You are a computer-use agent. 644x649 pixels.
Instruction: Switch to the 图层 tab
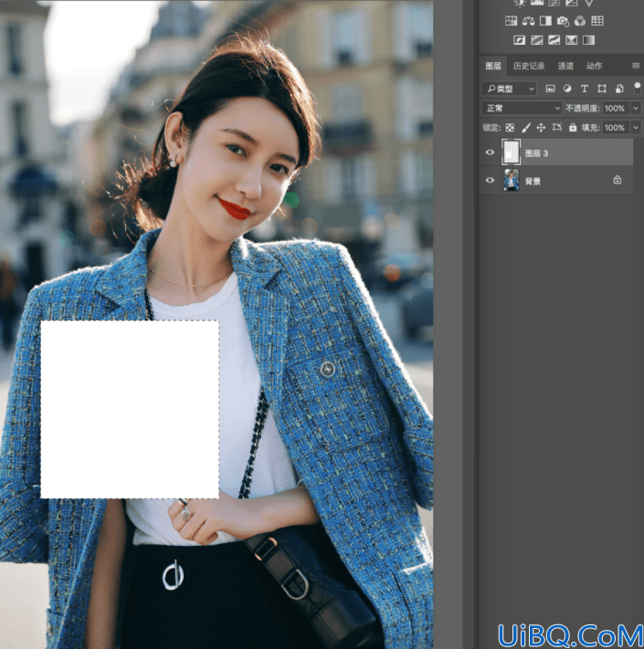click(x=493, y=66)
